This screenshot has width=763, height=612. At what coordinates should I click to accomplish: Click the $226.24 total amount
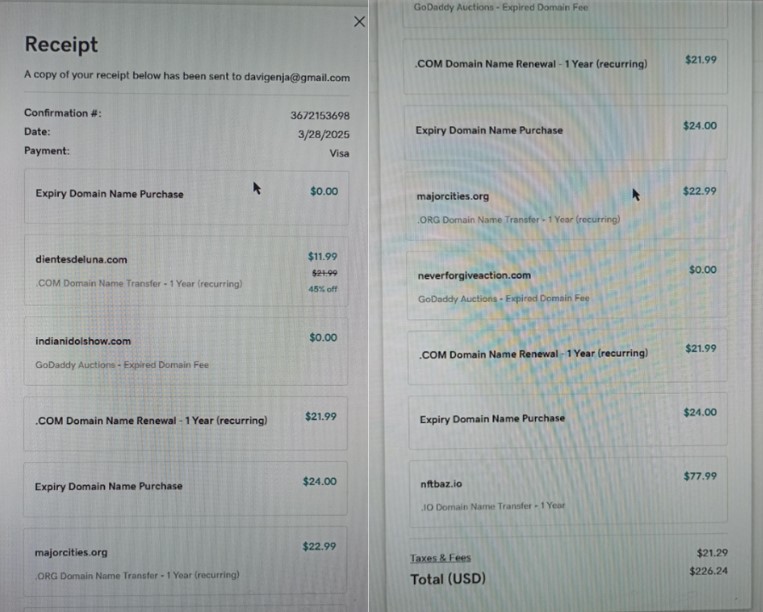(x=708, y=571)
